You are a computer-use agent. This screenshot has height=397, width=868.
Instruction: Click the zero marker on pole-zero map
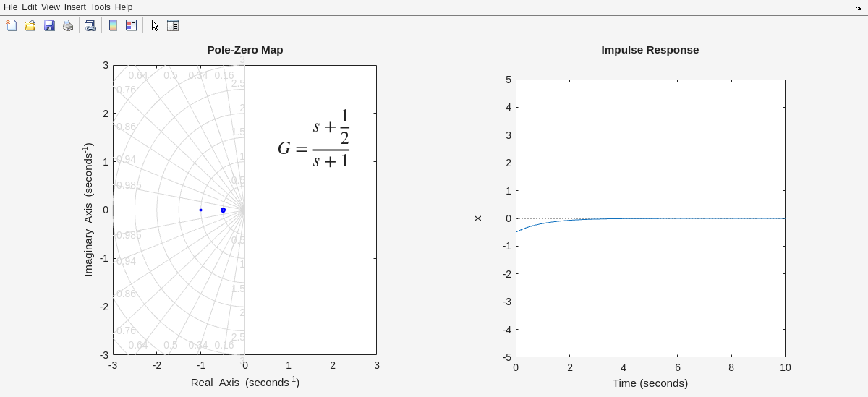(x=223, y=210)
